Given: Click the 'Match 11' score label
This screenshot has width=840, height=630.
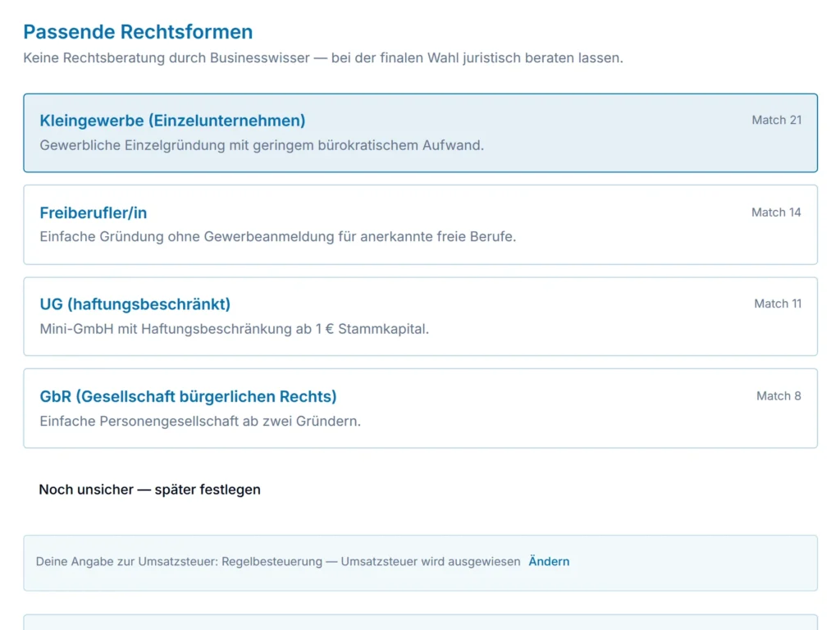Looking at the screenshot, I should pyautogui.click(x=778, y=304).
